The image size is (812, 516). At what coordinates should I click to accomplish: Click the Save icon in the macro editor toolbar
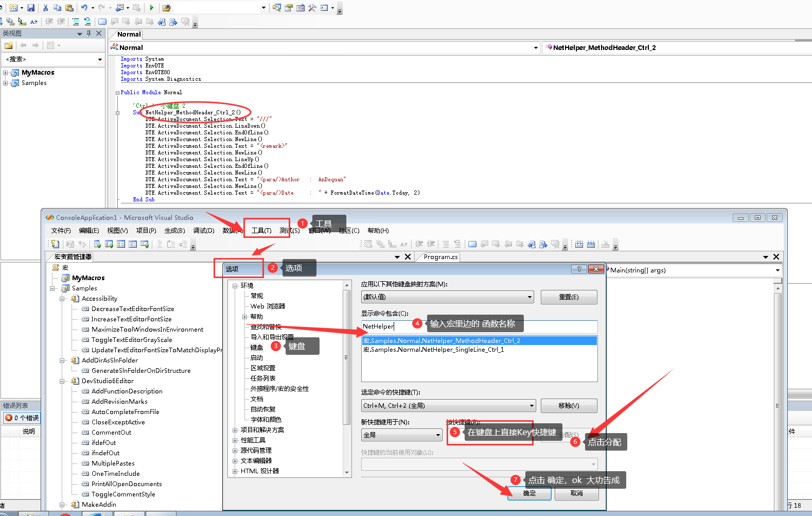[x=31, y=8]
